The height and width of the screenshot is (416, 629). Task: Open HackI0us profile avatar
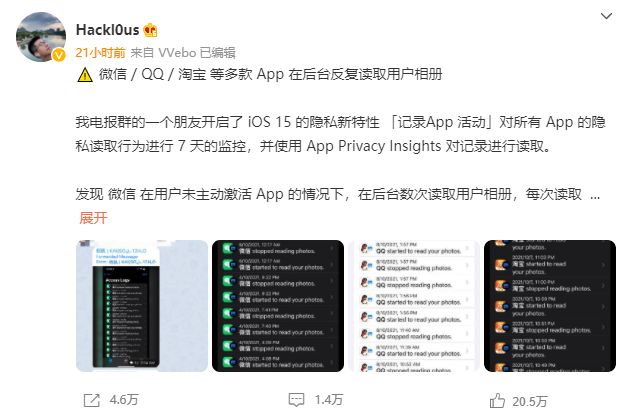pyautogui.click(x=41, y=37)
